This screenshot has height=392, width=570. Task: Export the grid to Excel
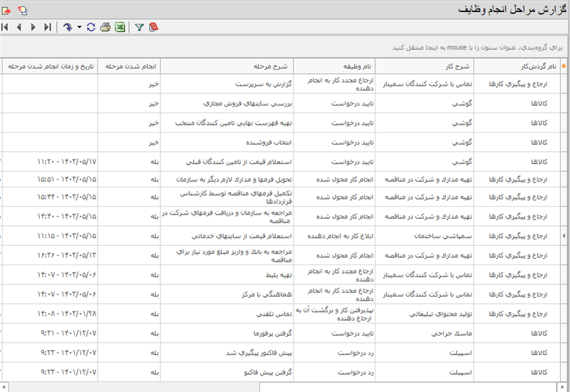click(x=120, y=27)
